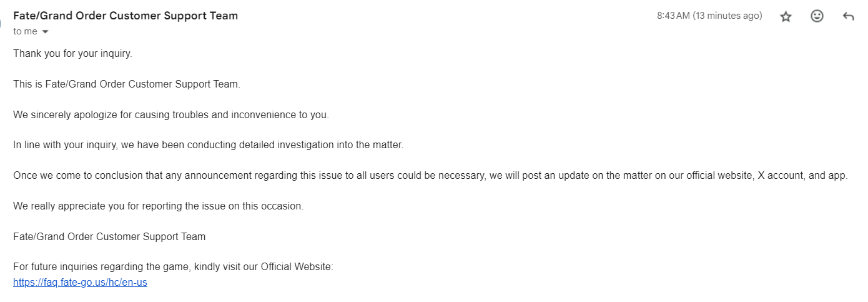
Task: Click the "For future inquiries regarding the game" line
Action: [x=173, y=267]
